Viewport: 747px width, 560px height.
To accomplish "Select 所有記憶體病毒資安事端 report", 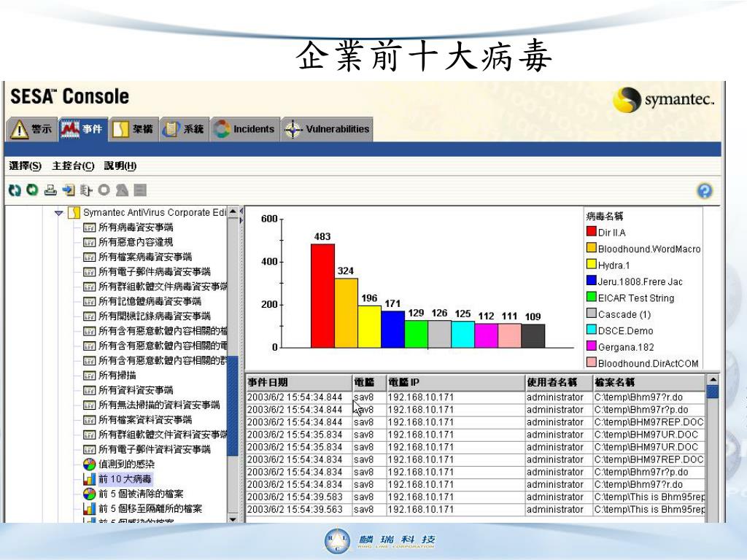I will pyautogui.click(x=150, y=301).
